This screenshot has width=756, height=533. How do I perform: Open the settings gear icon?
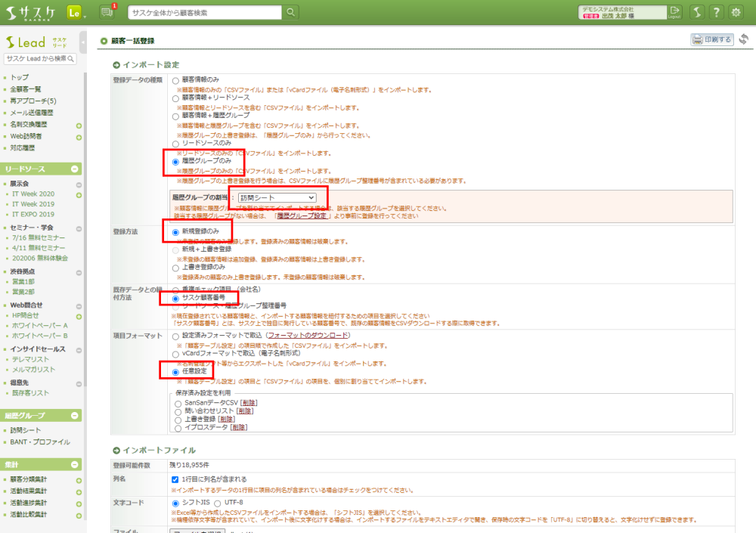736,12
